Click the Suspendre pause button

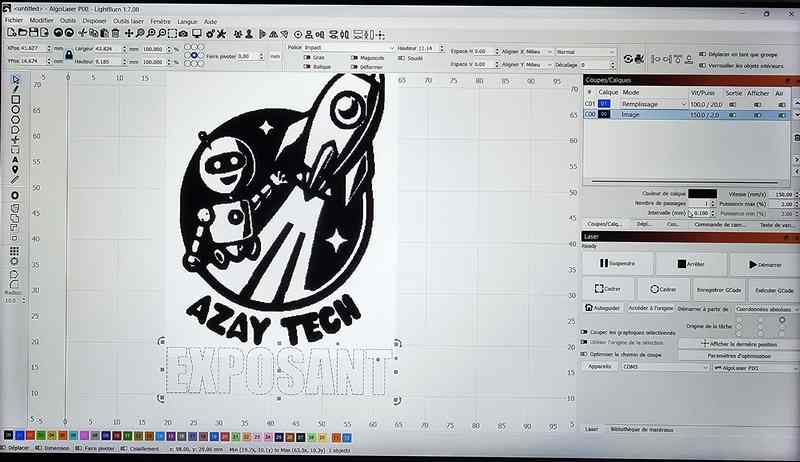(617, 263)
